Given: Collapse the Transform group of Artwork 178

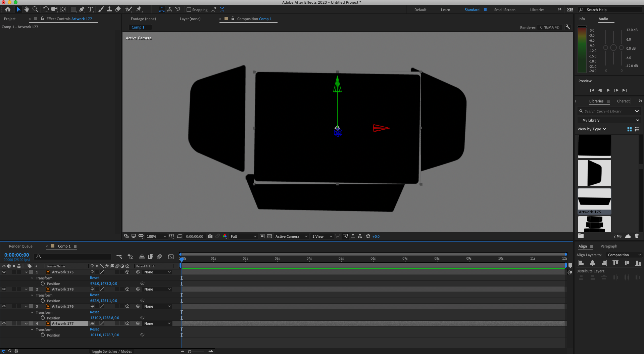Looking at the screenshot, I should click(x=32, y=295).
